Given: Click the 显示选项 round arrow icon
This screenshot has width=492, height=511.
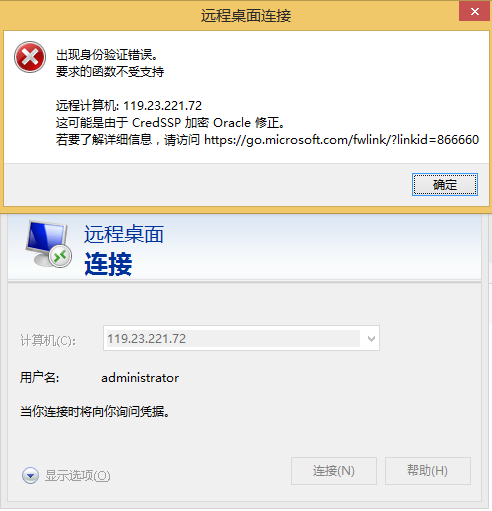Looking at the screenshot, I should (30, 475).
